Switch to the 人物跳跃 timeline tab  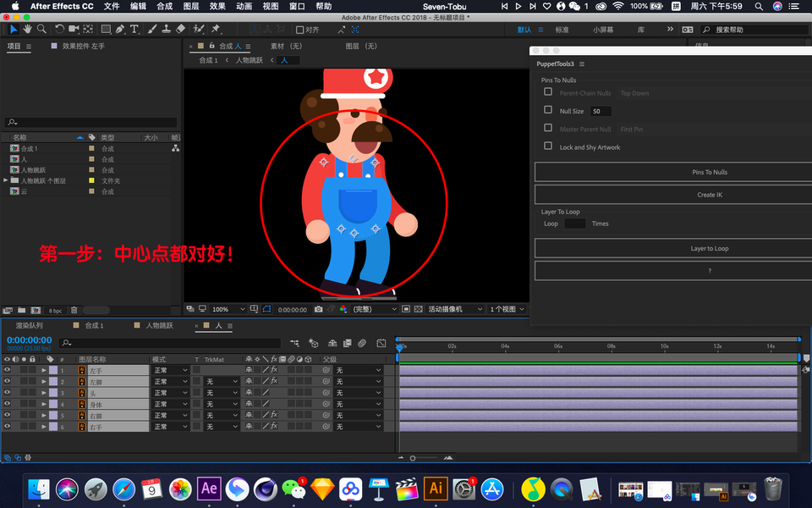158,326
